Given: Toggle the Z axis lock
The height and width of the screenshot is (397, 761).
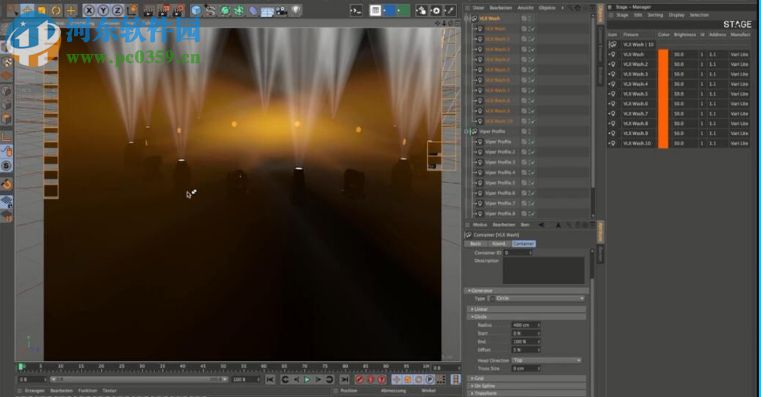Looking at the screenshot, I should [117, 10].
